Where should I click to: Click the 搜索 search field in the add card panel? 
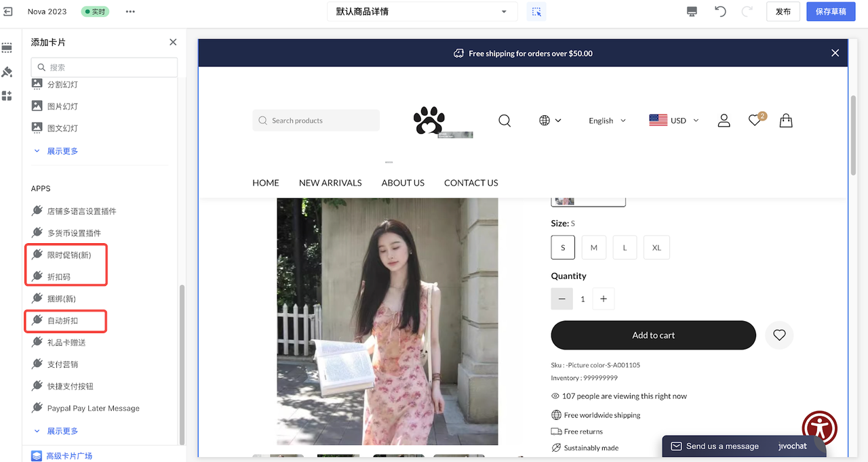tap(104, 67)
